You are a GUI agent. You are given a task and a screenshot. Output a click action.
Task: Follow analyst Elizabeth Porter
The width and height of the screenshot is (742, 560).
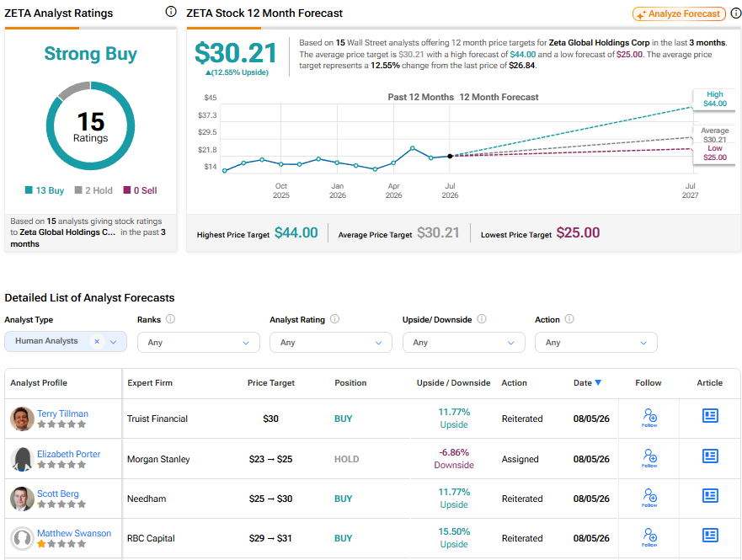pos(649,458)
